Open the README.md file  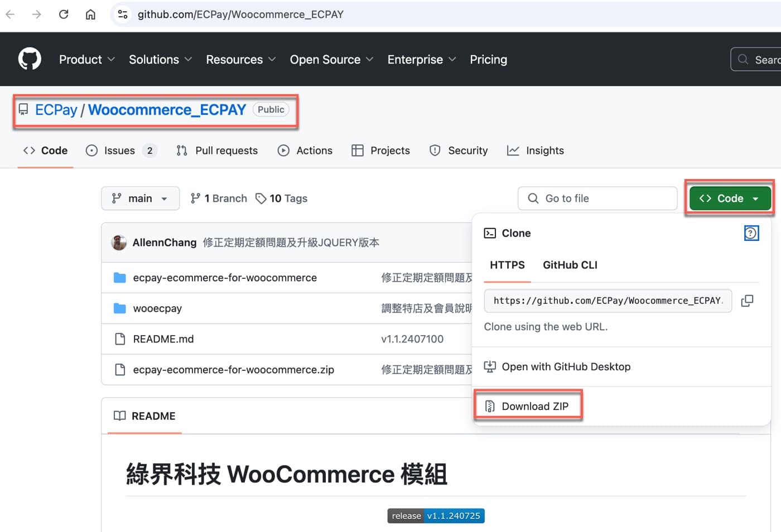tap(163, 338)
